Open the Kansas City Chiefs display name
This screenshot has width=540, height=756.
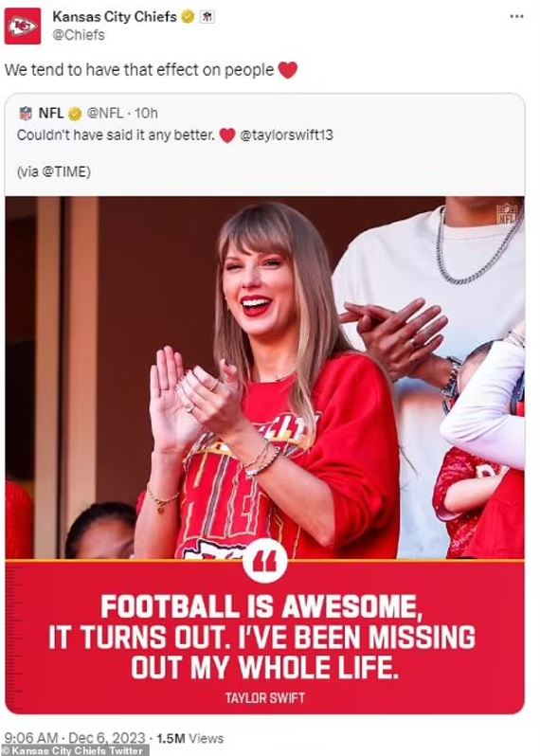coord(115,17)
